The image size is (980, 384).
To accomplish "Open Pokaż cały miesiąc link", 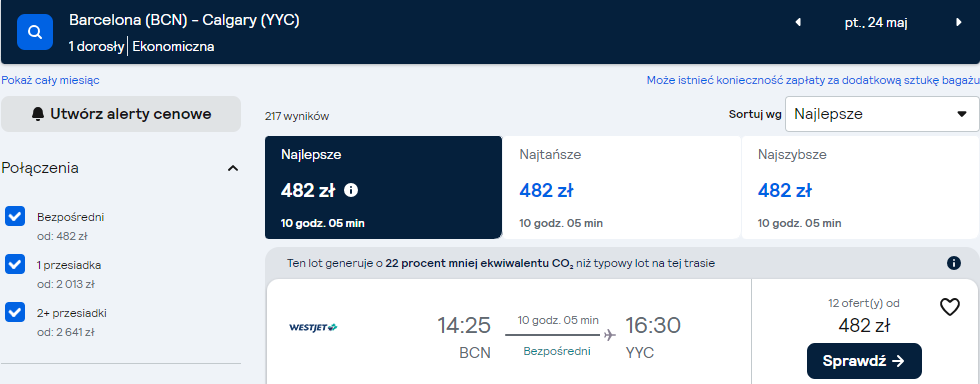I will [50, 80].
